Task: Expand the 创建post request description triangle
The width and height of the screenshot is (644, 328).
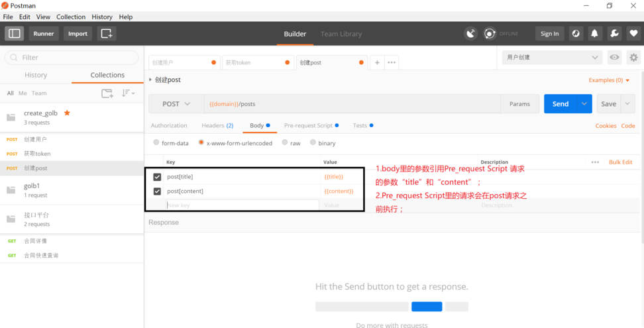Action: pyautogui.click(x=150, y=80)
